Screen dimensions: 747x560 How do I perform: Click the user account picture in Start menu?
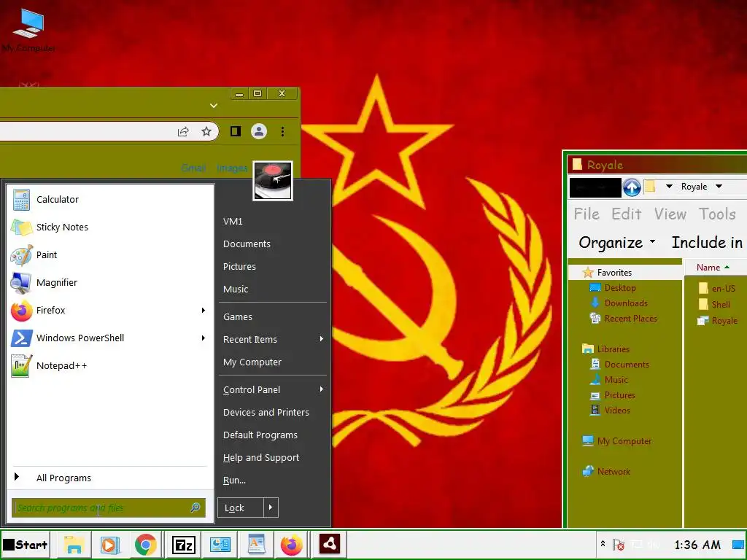pyautogui.click(x=273, y=181)
